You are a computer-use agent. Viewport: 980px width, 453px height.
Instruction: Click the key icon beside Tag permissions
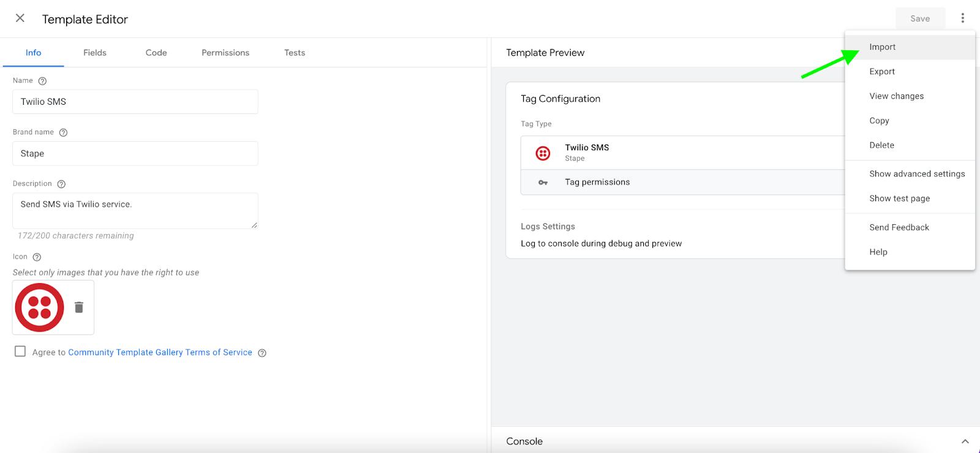tap(543, 183)
